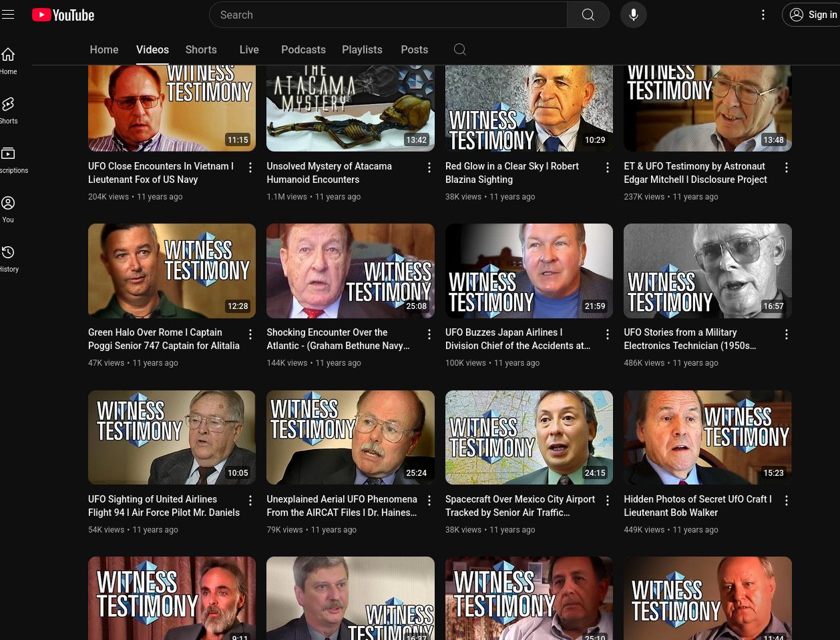
Task: Open the Live tab
Action: pyautogui.click(x=249, y=49)
